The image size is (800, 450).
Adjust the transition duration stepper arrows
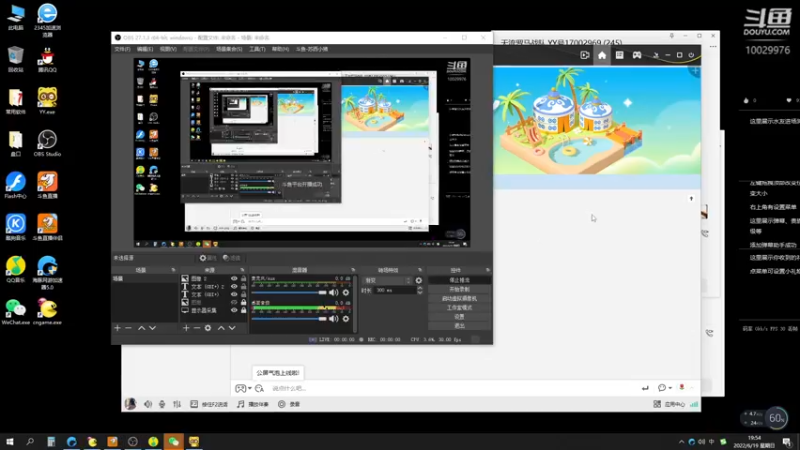(419, 290)
